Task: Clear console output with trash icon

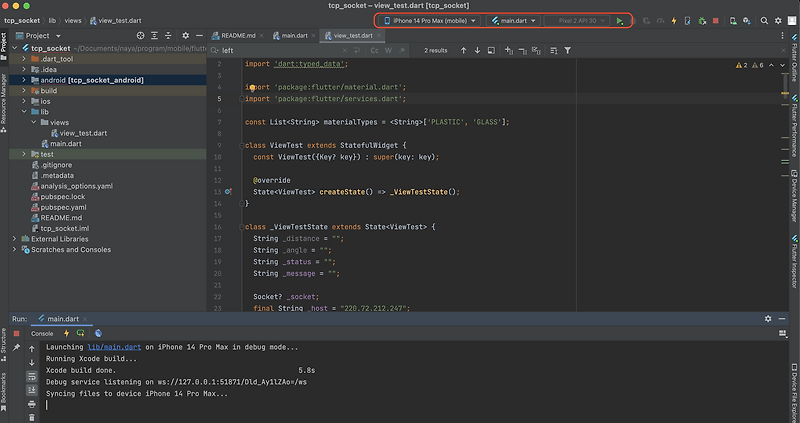Action: tap(32, 417)
